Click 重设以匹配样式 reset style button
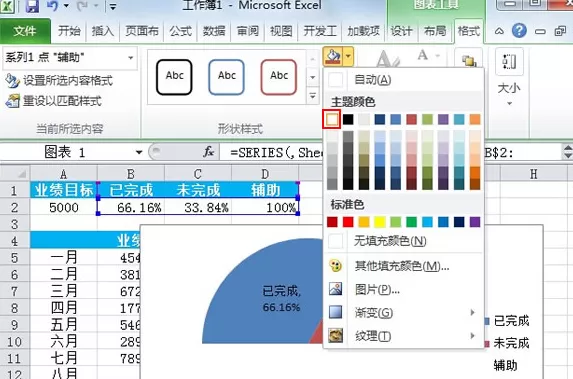This screenshot has width=573, height=379. (54, 101)
